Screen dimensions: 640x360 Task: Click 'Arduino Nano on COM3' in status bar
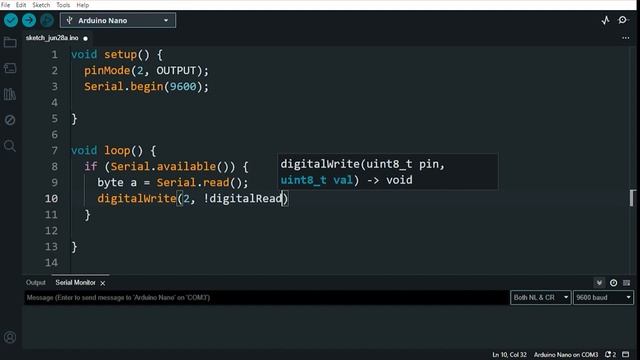pos(566,354)
